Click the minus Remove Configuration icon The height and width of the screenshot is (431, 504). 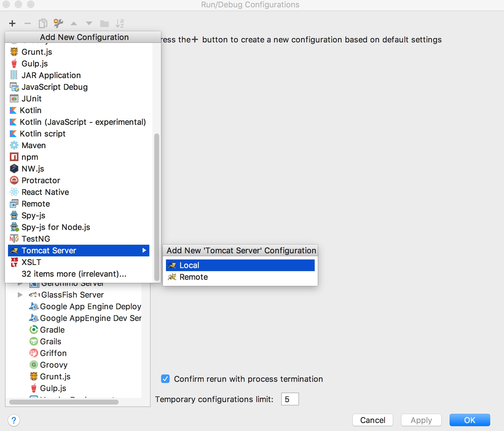(28, 23)
